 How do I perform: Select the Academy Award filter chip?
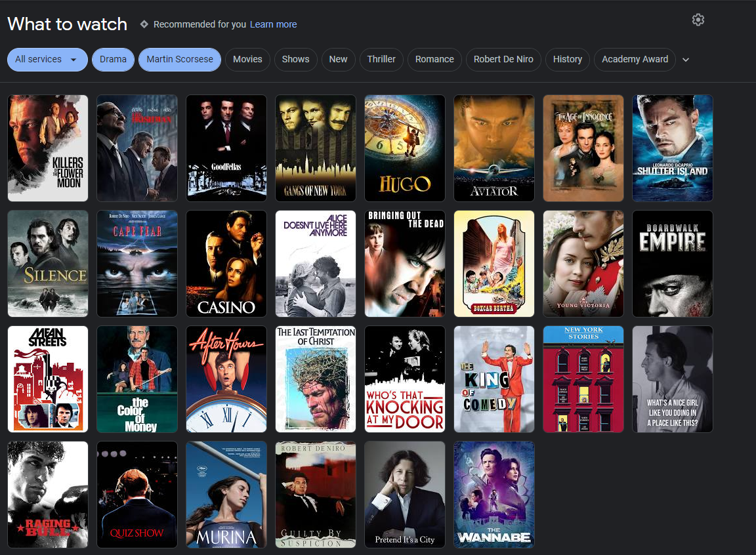(635, 59)
